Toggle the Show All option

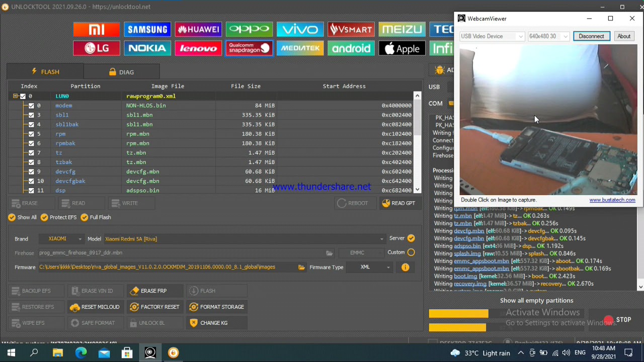click(x=22, y=217)
